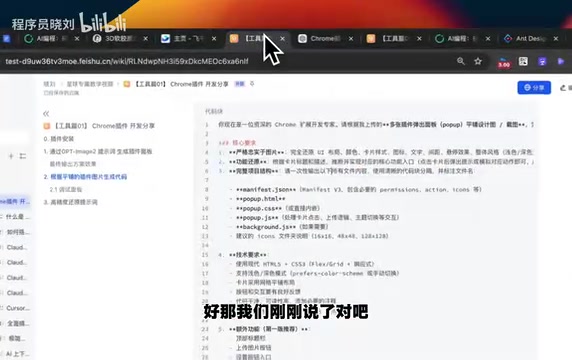Screen dimensions: 572x360
Task: Close the Chrome browser tab
Action: [351, 38]
